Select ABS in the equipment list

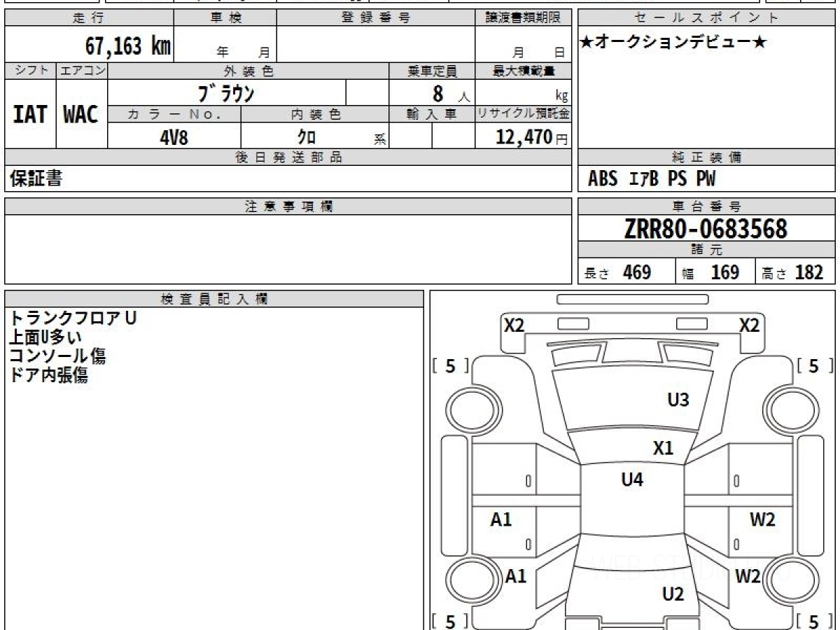point(603,179)
